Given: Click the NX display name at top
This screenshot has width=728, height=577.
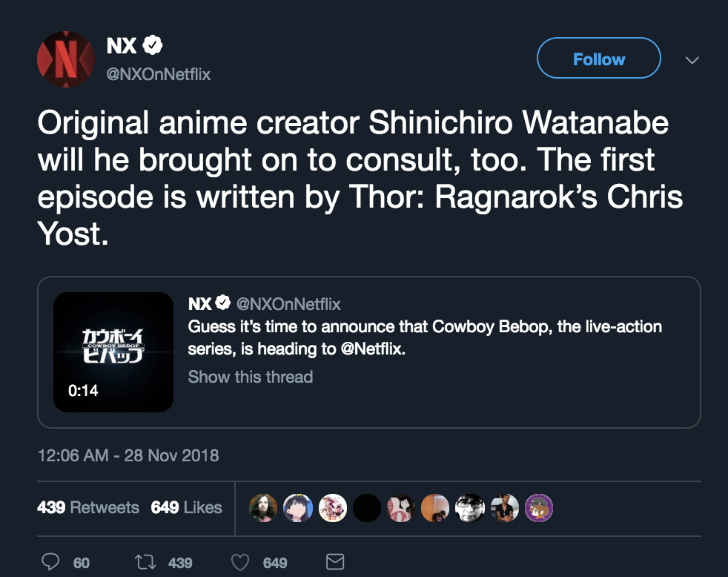Looking at the screenshot, I should tap(122, 46).
